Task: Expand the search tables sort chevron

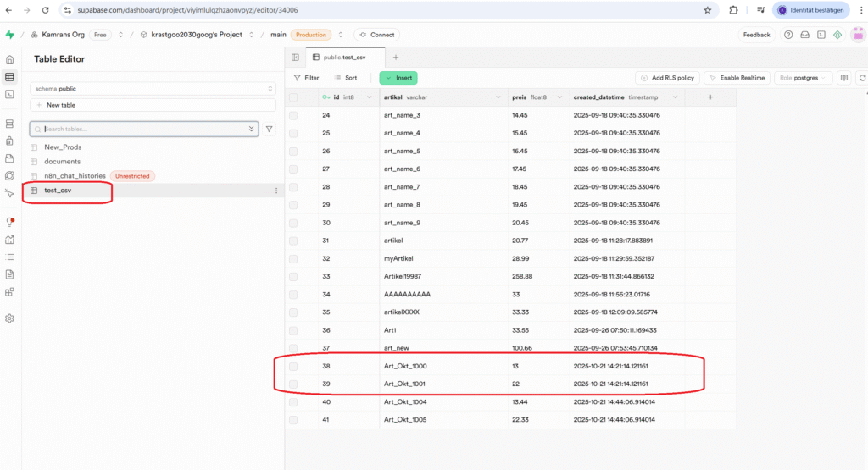Action: pyautogui.click(x=251, y=129)
